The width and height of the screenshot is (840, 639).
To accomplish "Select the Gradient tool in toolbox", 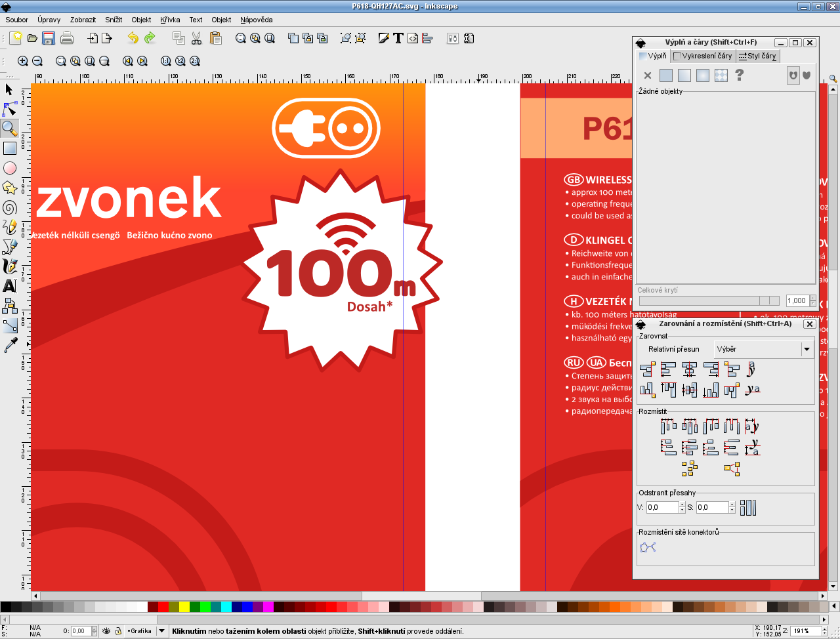I will (x=9, y=325).
